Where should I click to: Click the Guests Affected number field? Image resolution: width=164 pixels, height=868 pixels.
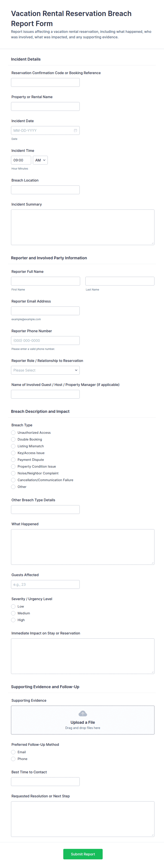click(x=45, y=584)
